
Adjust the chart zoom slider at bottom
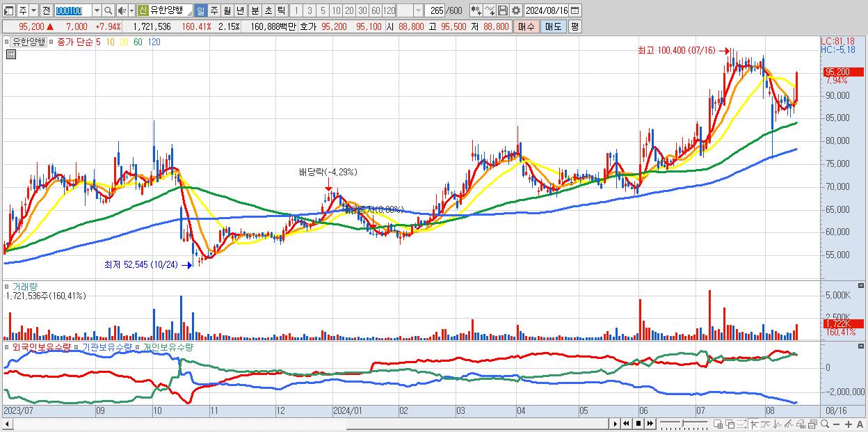coord(684,423)
